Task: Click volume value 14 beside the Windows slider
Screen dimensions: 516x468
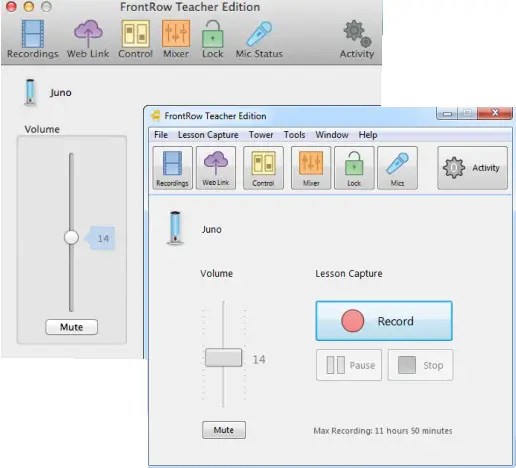Action: tap(259, 359)
